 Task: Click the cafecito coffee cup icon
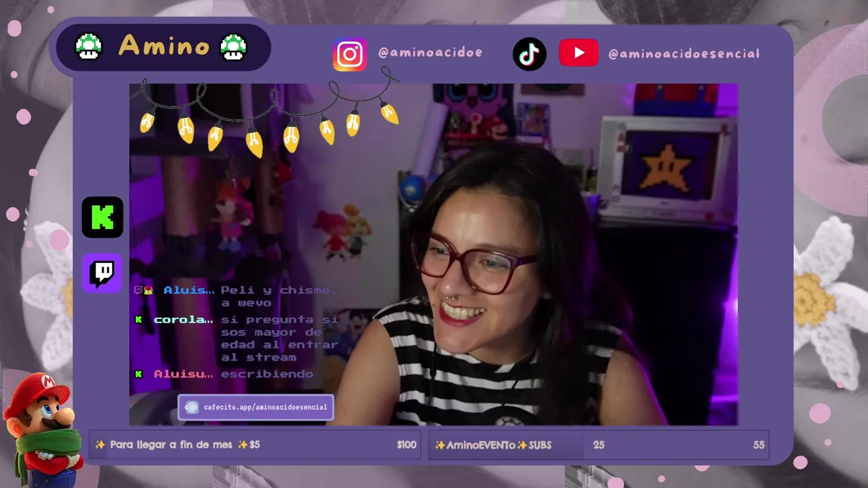[x=192, y=407]
